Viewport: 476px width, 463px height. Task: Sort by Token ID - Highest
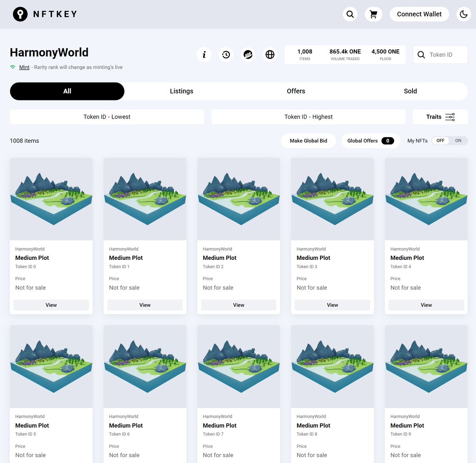(x=308, y=117)
